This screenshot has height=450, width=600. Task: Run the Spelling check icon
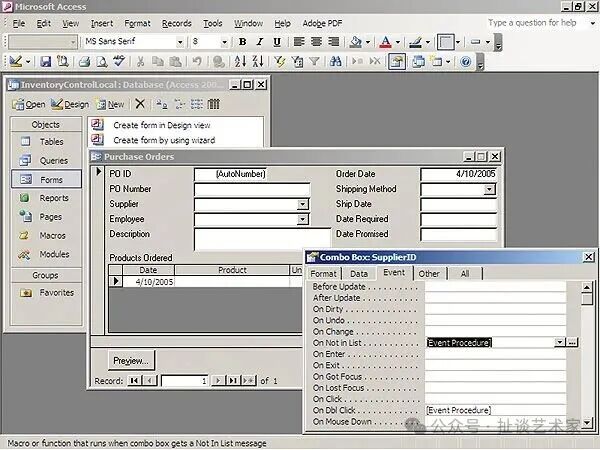pyautogui.click(x=119, y=61)
